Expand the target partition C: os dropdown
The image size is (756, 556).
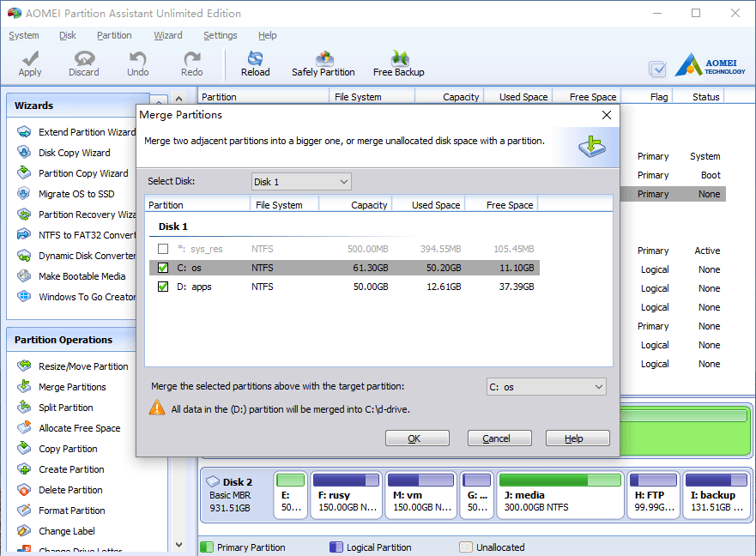pyautogui.click(x=547, y=387)
